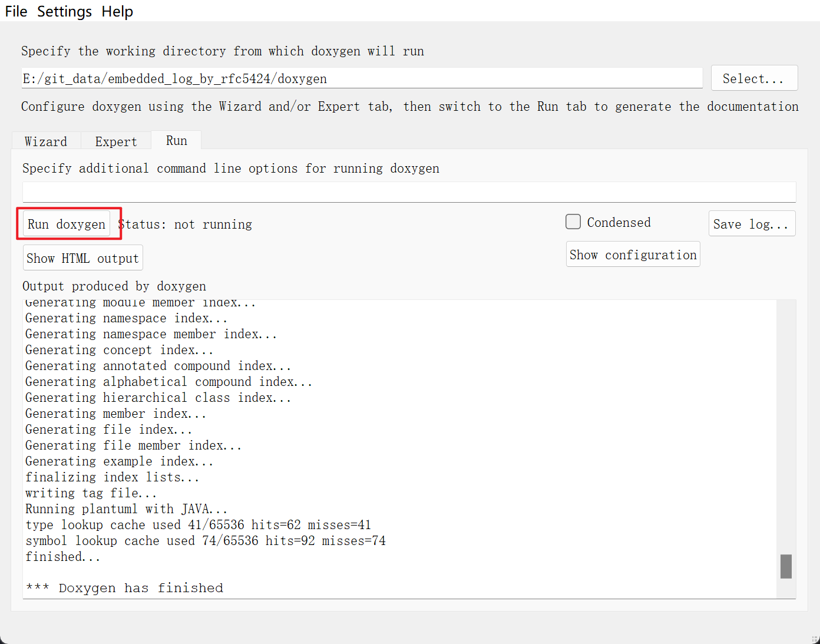The width and height of the screenshot is (820, 644).
Task: Click 'Generating concept index...' line
Action: point(120,350)
